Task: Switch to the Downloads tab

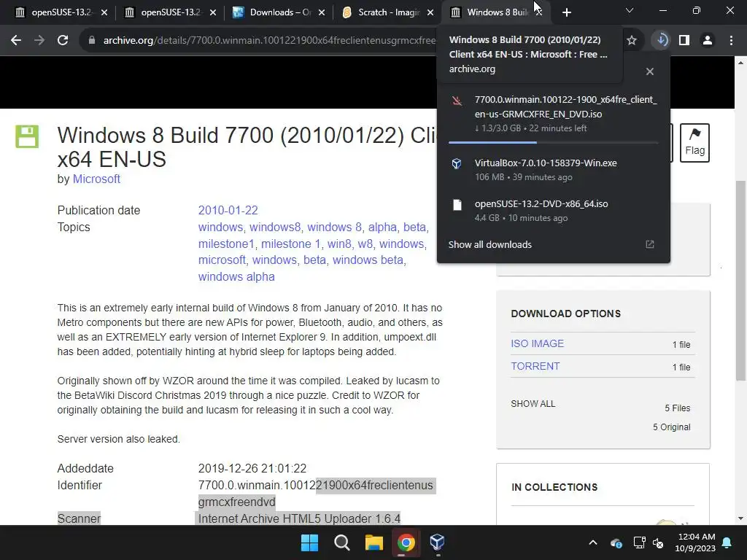Action: pyautogui.click(x=279, y=12)
